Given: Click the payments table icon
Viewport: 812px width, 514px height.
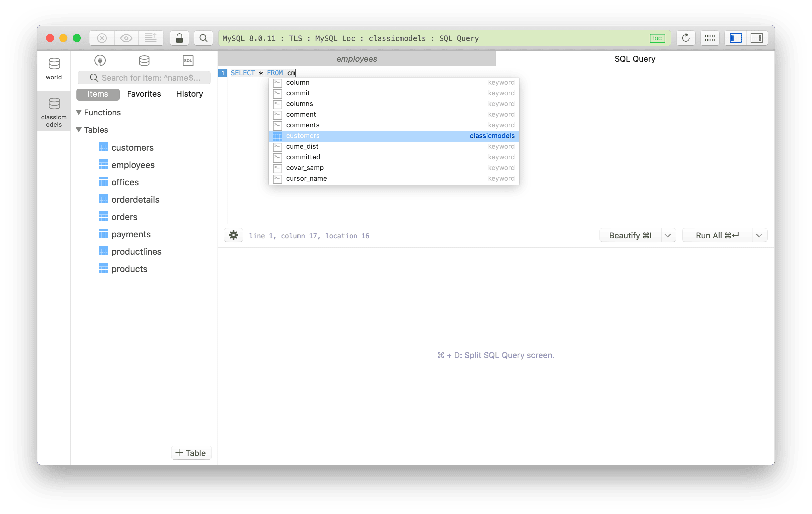Looking at the screenshot, I should click(103, 234).
